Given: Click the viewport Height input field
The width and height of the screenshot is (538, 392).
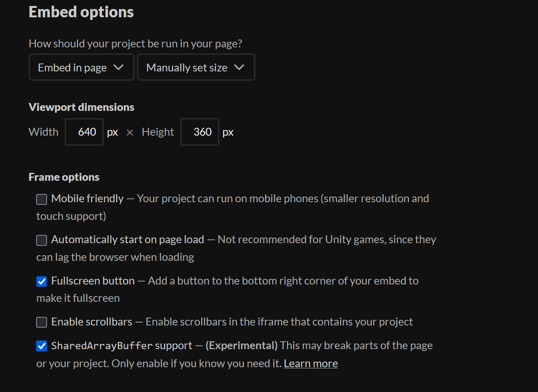Looking at the screenshot, I should pyautogui.click(x=200, y=132).
